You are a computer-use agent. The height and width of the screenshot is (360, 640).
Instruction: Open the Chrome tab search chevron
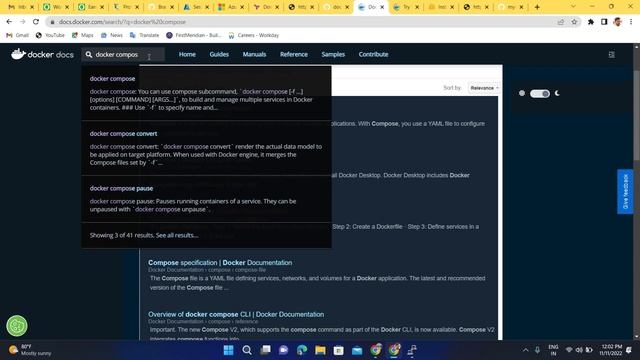point(573,7)
